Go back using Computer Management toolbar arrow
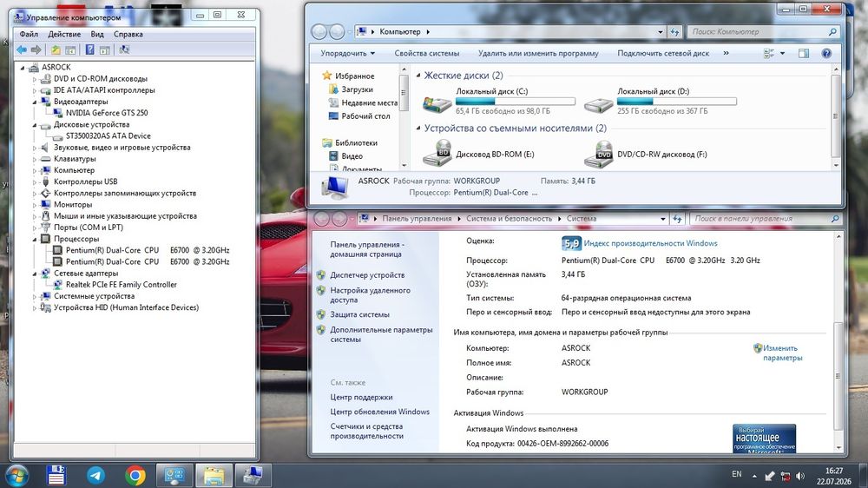The height and width of the screenshot is (488, 868). click(22, 49)
